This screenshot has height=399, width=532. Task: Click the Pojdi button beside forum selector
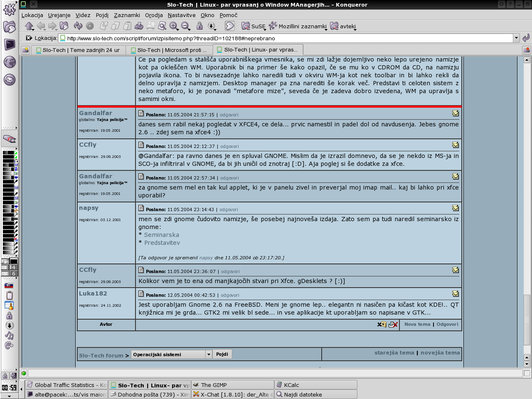coord(222,354)
